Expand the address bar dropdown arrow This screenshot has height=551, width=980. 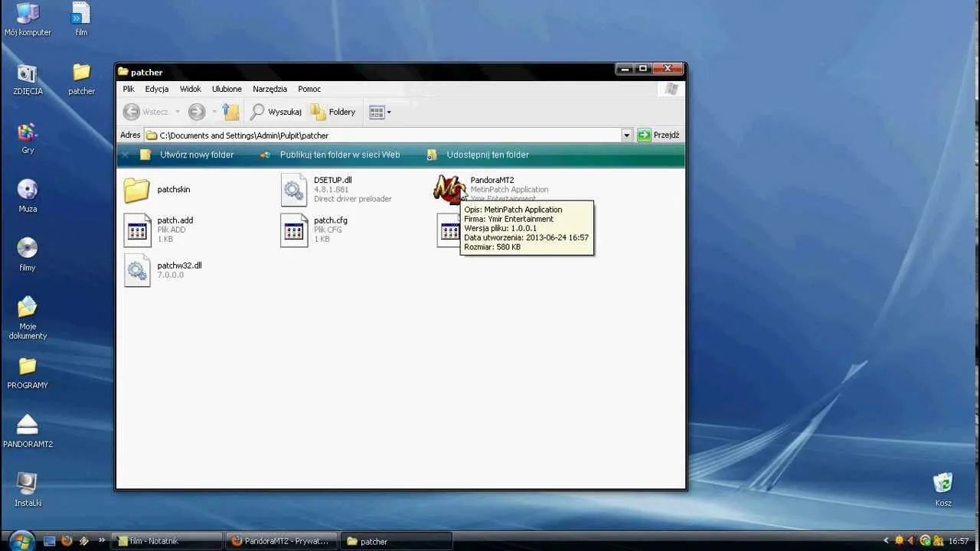pos(626,135)
